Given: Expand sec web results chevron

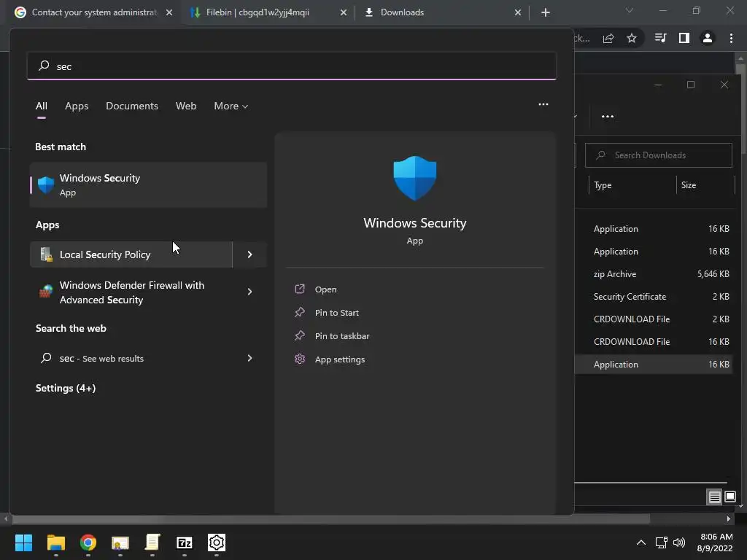Looking at the screenshot, I should click(x=249, y=358).
